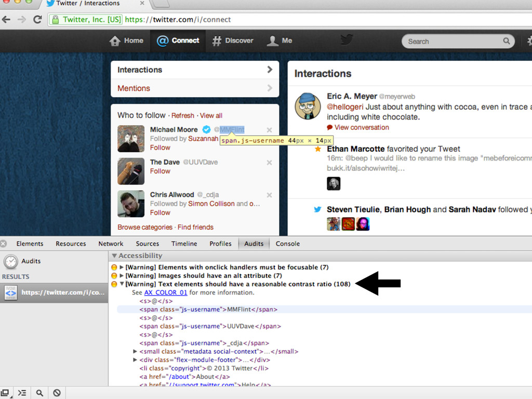Open the Twitter Home nav item
532x399 pixels.
[x=126, y=41]
